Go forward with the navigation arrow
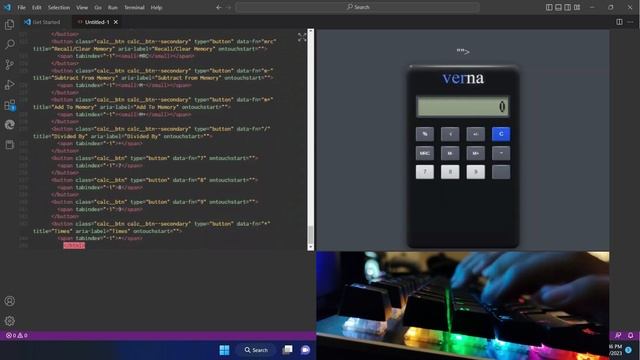640x360 pixels. [x=229, y=7]
